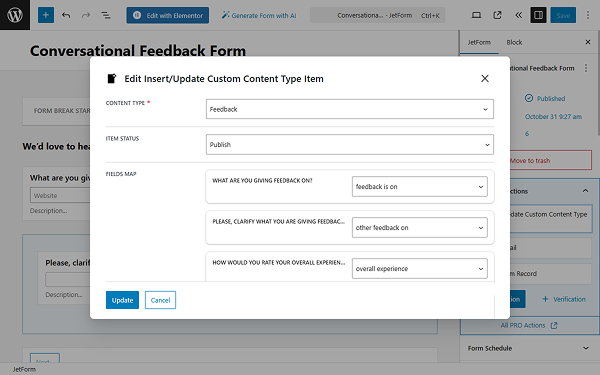Open the editor options three-dot menu
600x375 pixels.
click(588, 15)
